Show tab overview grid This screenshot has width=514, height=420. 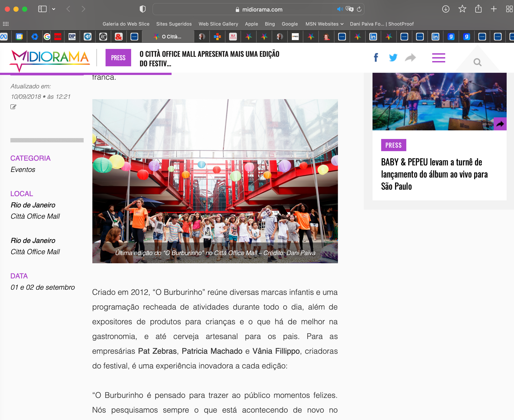(x=509, y=9)
